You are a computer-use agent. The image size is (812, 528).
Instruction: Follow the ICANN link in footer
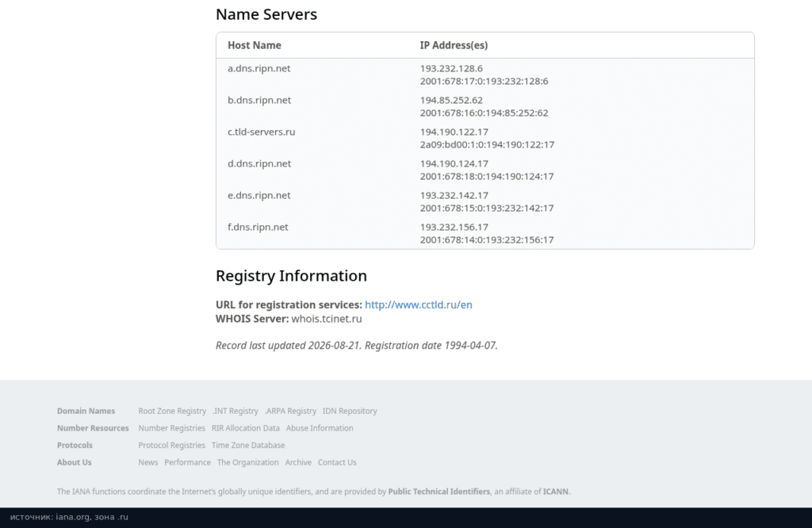[556, 492]
